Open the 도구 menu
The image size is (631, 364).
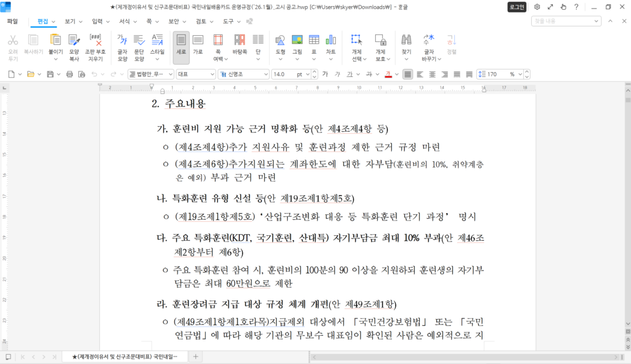click(x=228, y=20)
